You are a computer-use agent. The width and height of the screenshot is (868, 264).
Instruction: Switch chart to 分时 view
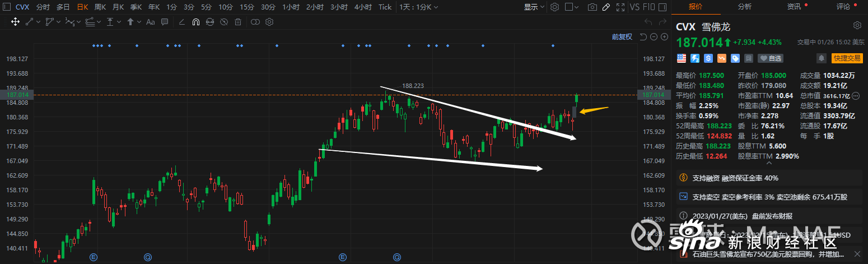43,7
